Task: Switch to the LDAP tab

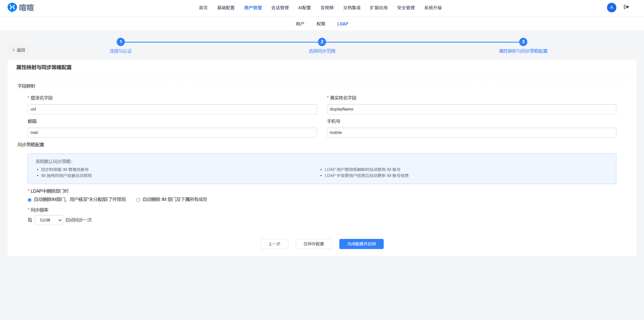Action: pos(343,24)
